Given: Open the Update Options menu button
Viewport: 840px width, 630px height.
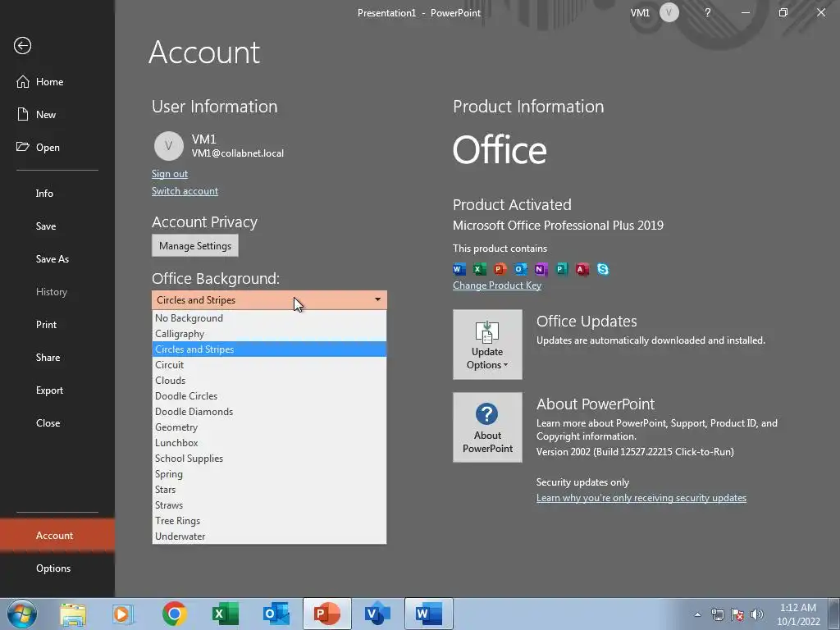Looking at the screenshot, I should coord(487,345).
